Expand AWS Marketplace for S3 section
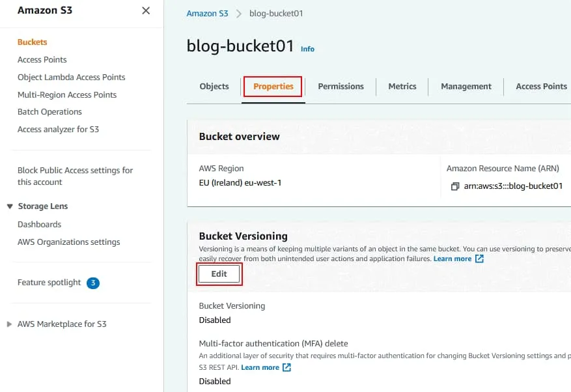 click(x=9, y=324)
